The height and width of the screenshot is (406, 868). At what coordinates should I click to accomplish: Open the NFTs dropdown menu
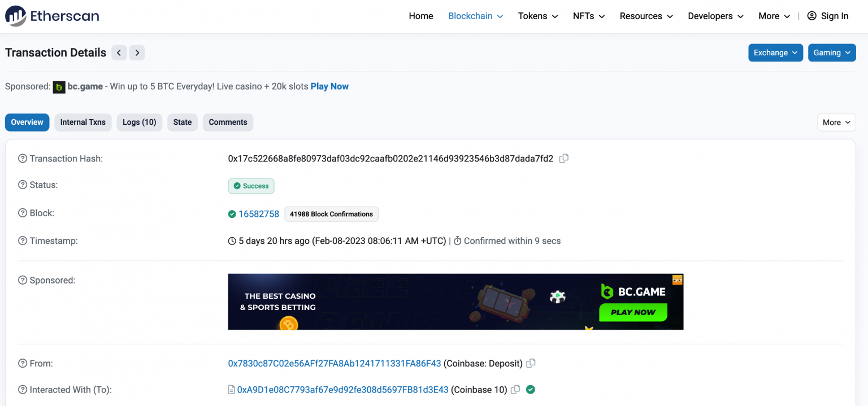coord(589,16)
